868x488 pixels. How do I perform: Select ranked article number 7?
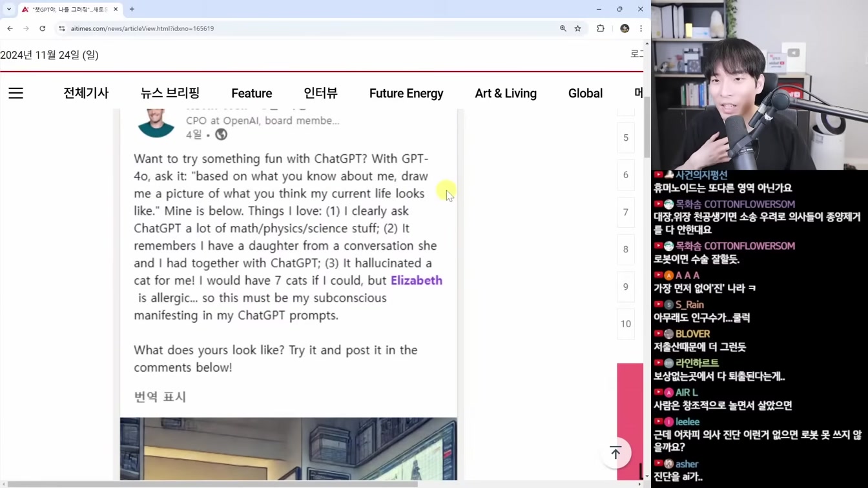626,212
